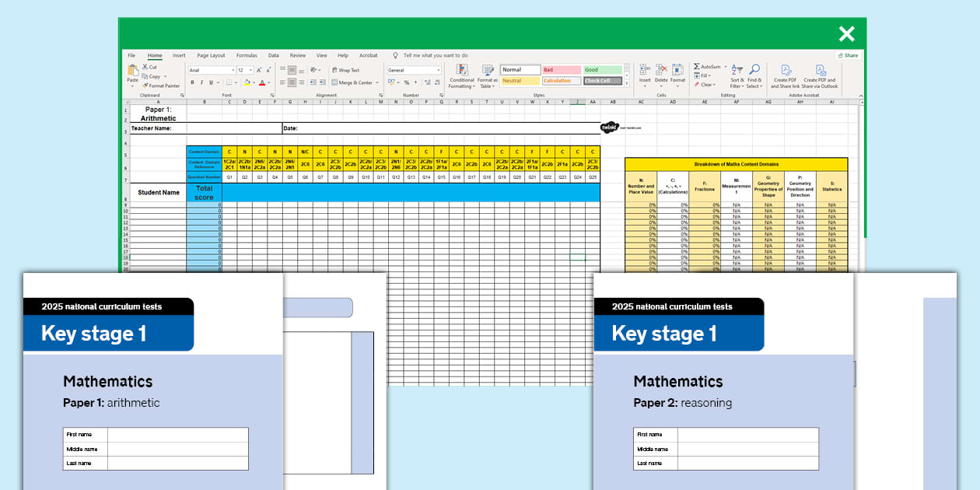This screenshot has height=490, width=980.
Task: Switch to the Formulas ribbon tab
Action: tap(247, 55)
